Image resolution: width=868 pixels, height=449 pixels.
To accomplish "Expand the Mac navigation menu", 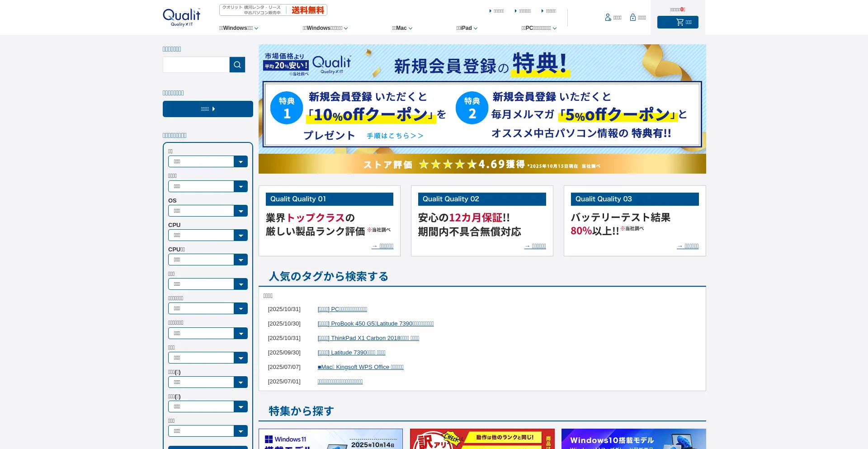I will (402, 28).
